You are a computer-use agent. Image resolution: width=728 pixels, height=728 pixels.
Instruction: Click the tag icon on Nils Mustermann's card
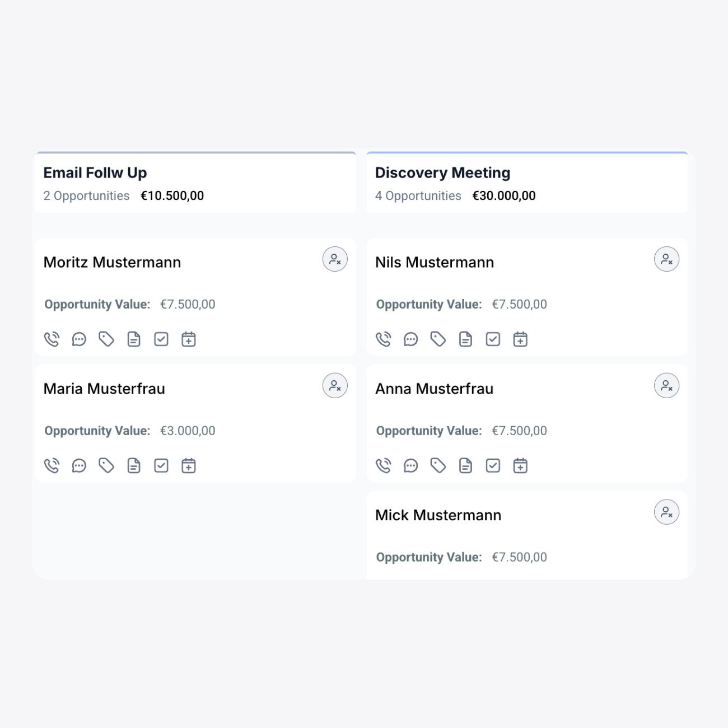[438, 339]
